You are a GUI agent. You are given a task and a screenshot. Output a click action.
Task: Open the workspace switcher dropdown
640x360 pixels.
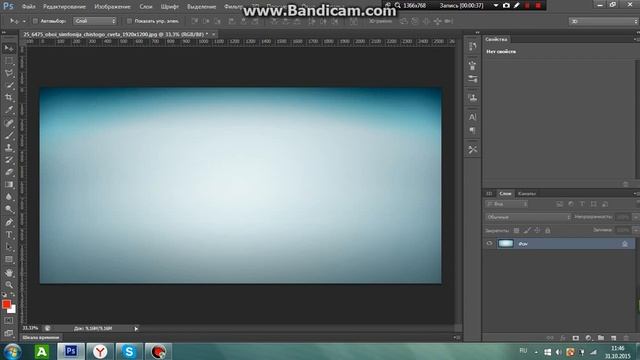[603, 21]
